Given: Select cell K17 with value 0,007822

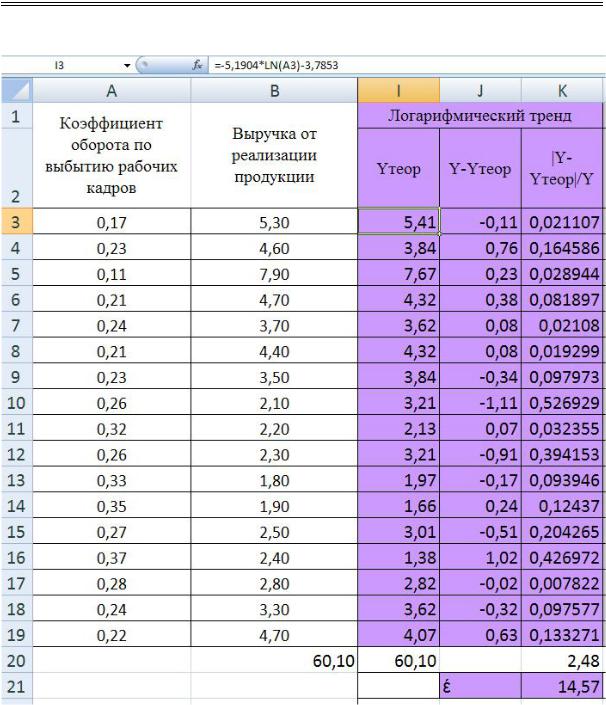Looking at the screenshot, I should click(x=562, y=583).
